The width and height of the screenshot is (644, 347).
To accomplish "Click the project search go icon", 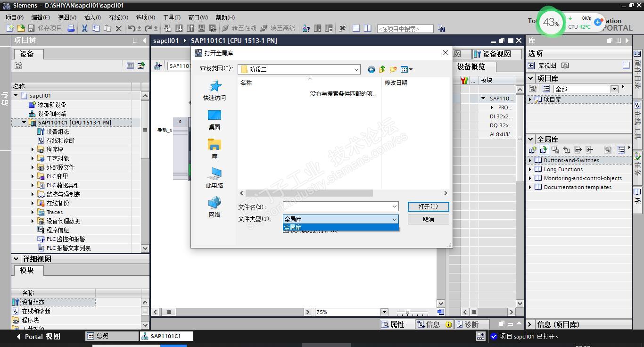I will point(441,28).
